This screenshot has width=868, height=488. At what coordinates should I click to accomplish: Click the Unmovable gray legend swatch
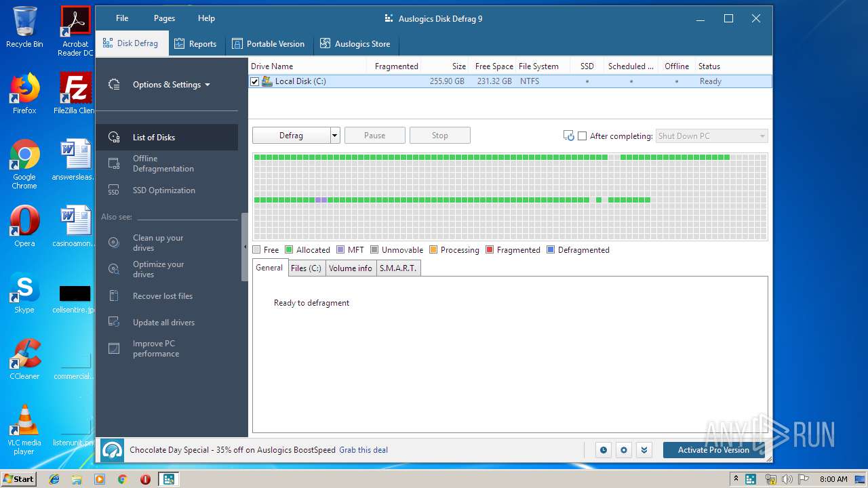tap(374, 250)
